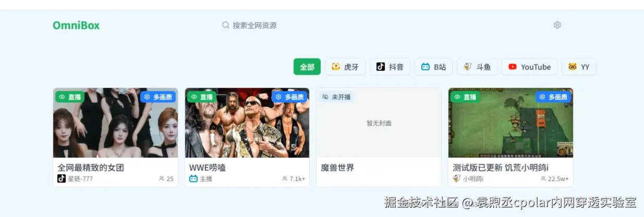The width and height of the screenshot is (644, 217).
Task: Show only 斗鱼 streams
Action: pos(477,67)
